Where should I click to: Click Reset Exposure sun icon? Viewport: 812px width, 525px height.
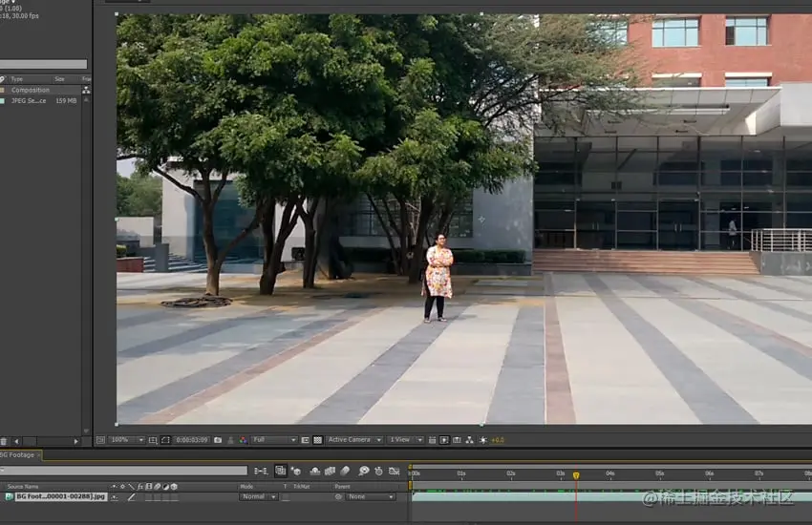[x=482, y=440]
